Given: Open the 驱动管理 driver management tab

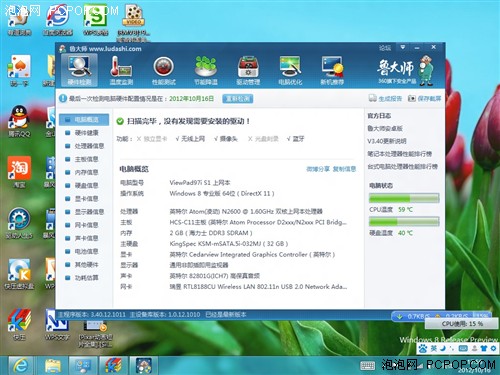Looking at the screenshot, I should click(x=248, y=70).
